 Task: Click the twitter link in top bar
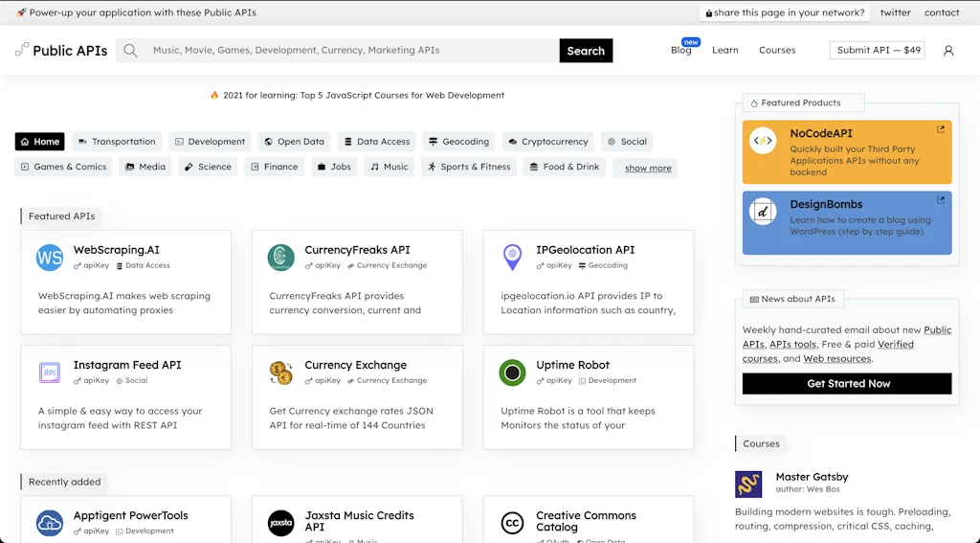tap(895, 12)
